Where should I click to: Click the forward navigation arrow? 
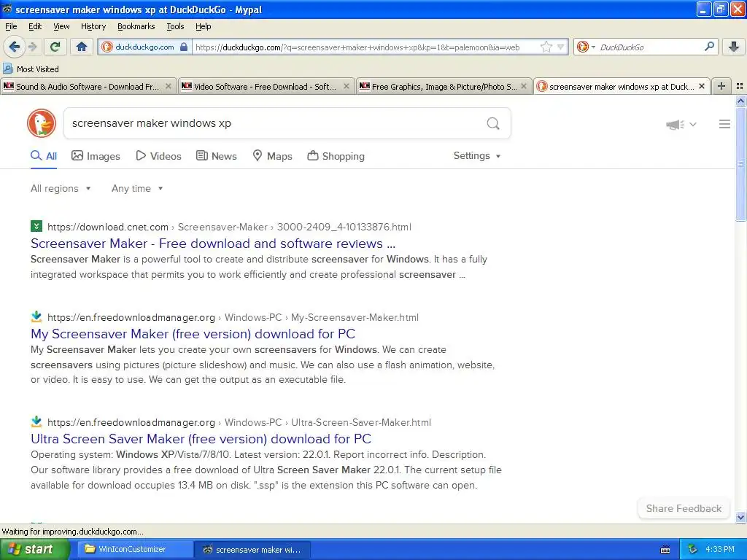tap(33, 47)
